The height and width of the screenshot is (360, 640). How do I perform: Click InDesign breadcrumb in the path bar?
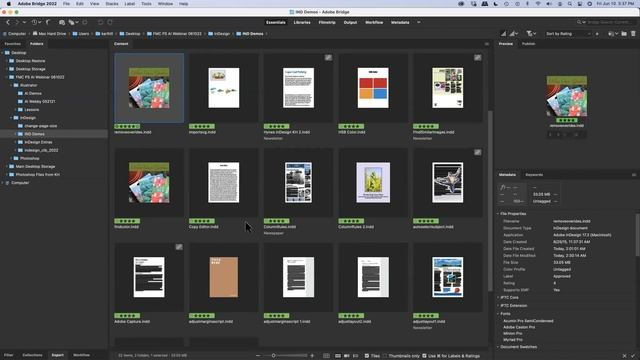219,34
